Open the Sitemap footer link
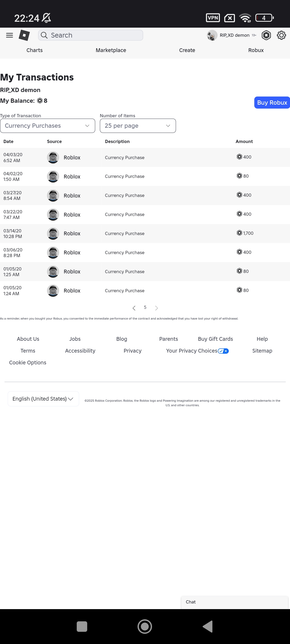This screenshot has height=644, width=290. tap(262, 351)
